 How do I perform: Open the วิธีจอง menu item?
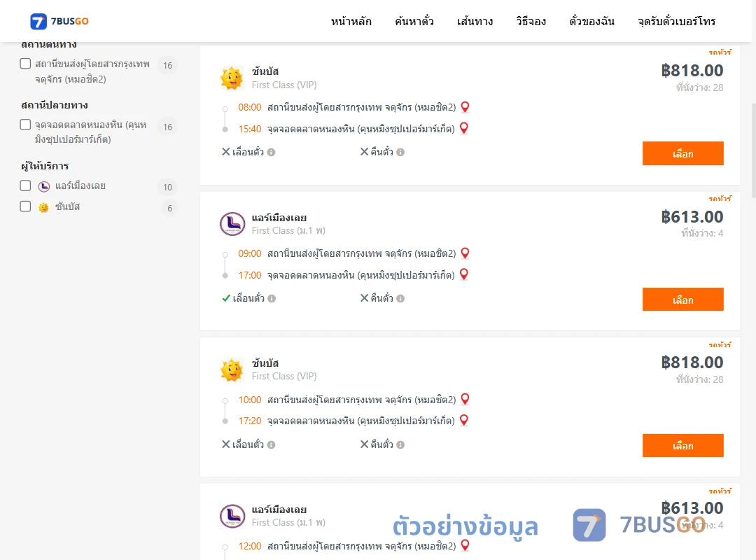pos(531,21)
